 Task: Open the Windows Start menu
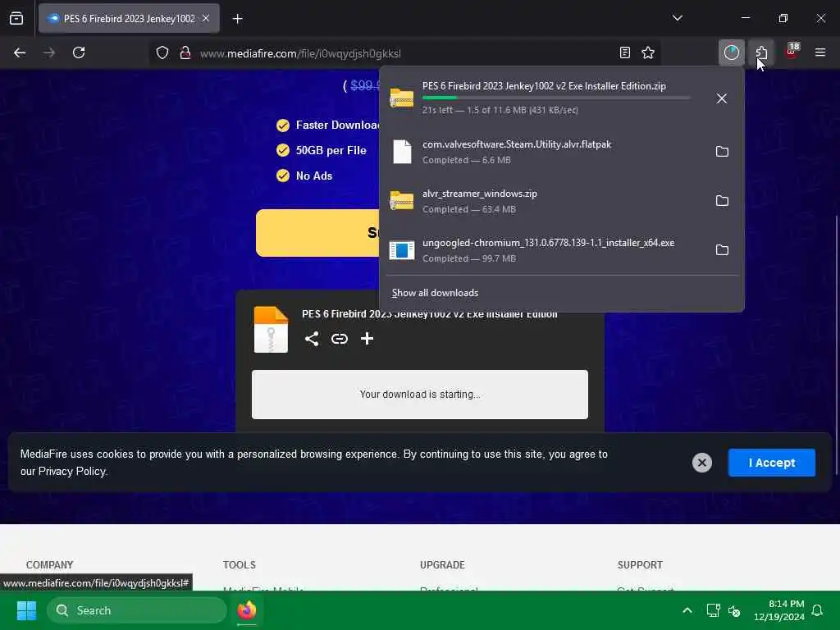(x=26, y=610)
